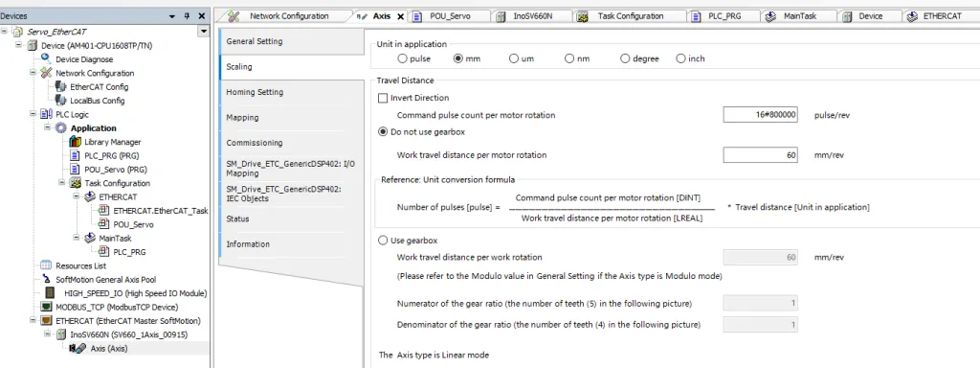This screenshot has width=980, height=368.
Task: Click the EtherCAT Config icon
Action: [x=60, y=87]
